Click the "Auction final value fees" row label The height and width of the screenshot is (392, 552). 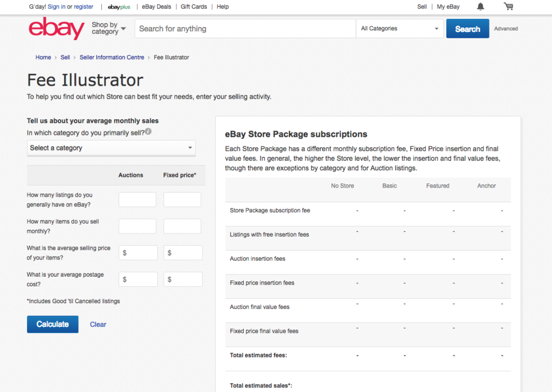coord(259,307)
